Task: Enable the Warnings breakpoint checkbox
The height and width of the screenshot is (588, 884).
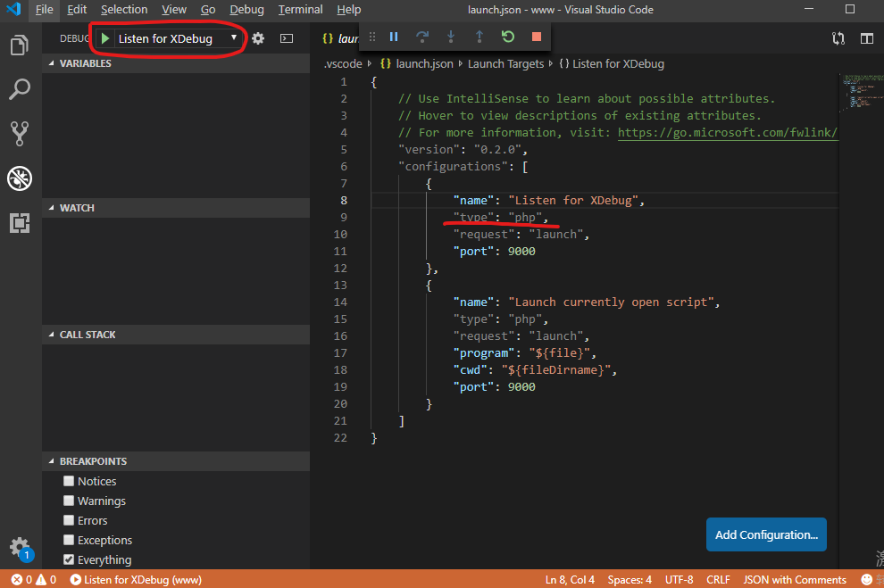Action: coord(69,501)
